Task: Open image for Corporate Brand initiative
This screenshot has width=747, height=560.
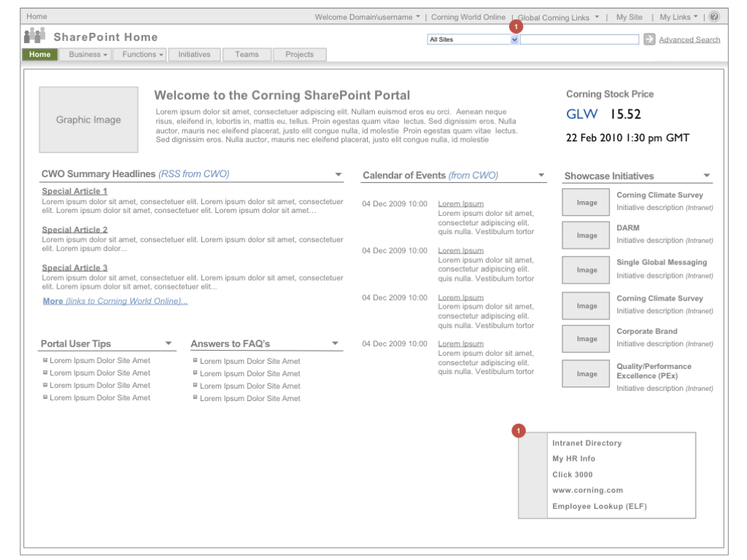Action: 586,339
